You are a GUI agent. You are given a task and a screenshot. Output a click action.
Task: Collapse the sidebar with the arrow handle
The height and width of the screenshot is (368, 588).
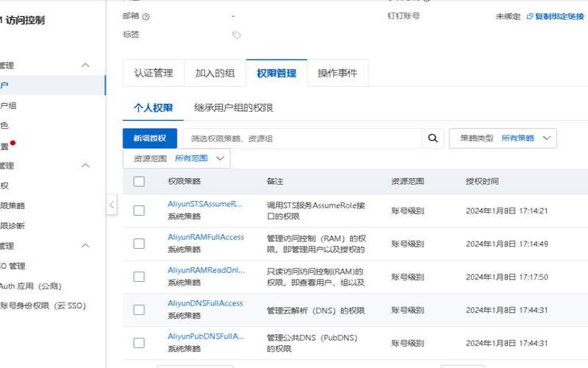(112, 205)
